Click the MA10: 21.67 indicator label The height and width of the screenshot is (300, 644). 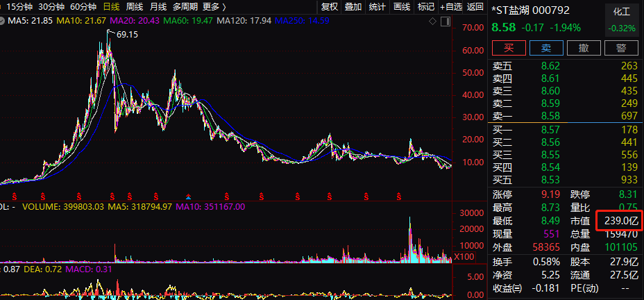[82, 20]
